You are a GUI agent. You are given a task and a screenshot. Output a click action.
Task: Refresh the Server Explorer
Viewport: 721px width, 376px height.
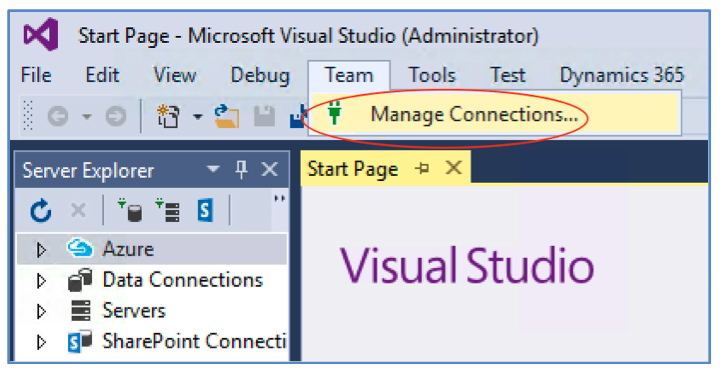click(40, 211)
